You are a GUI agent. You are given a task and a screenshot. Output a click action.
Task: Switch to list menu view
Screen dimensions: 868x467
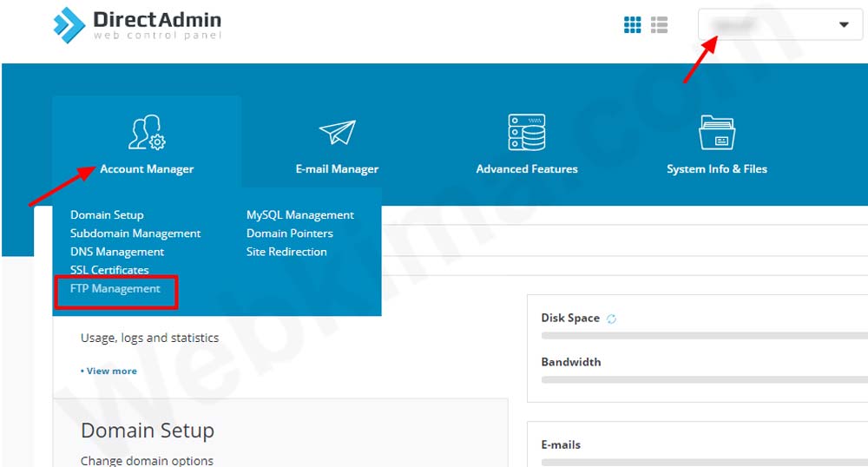tap(659, 25)
